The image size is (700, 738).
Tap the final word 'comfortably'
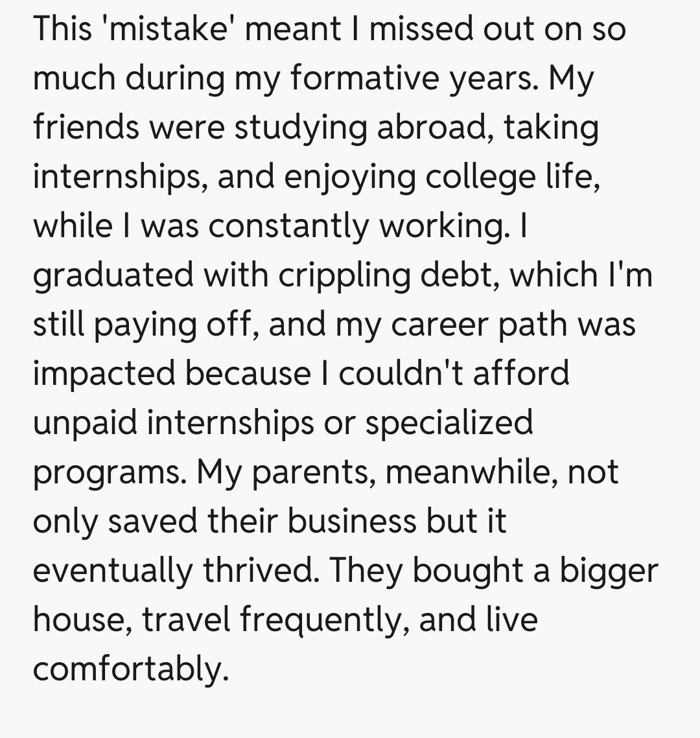[130, 670]
